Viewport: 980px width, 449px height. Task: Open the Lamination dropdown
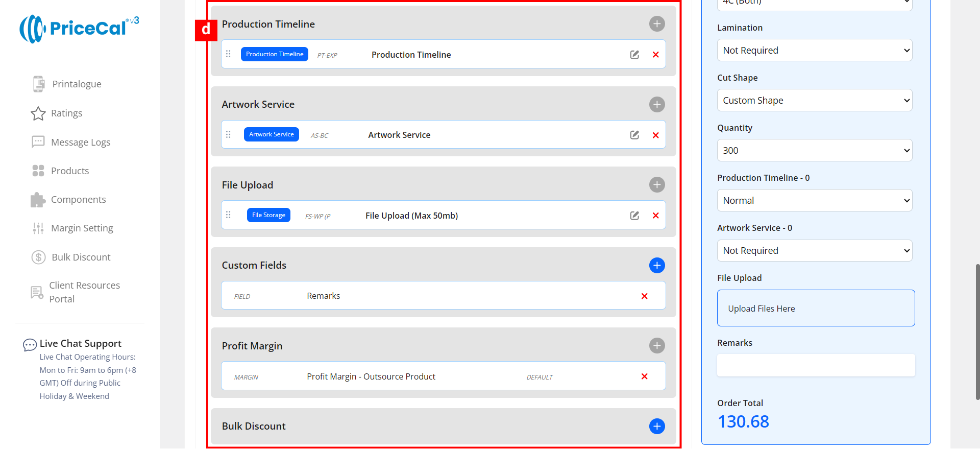814,51
